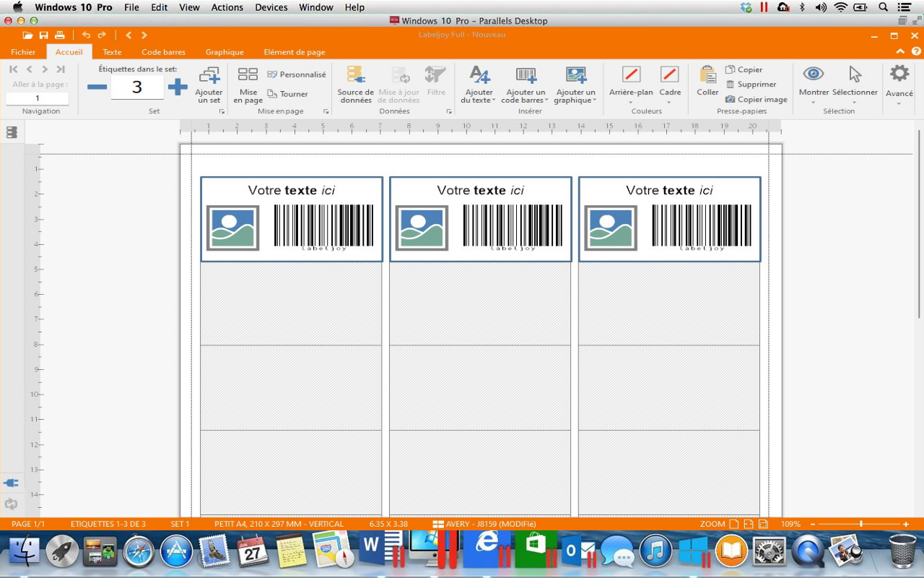The height and width of the screenshot is (578, 924).
Task: Switch to the Code barres tab
Action: tap(163, 52)
